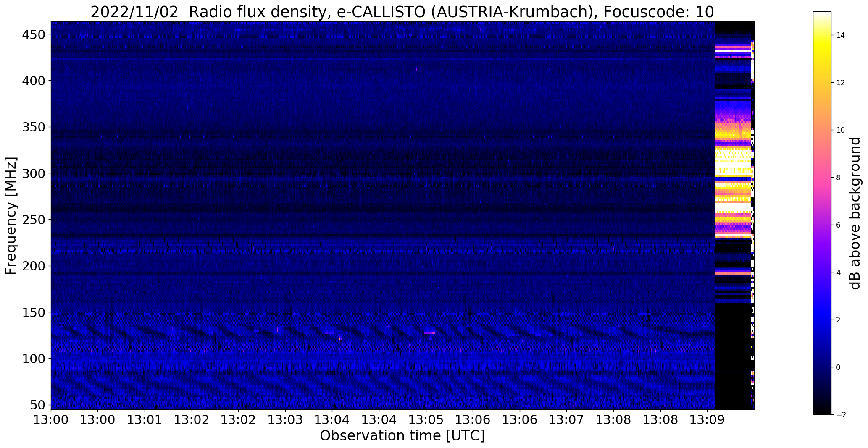Pick the 14 dB colorbar tick label
This screenshot has width=868, height=448.
[841, 35]
